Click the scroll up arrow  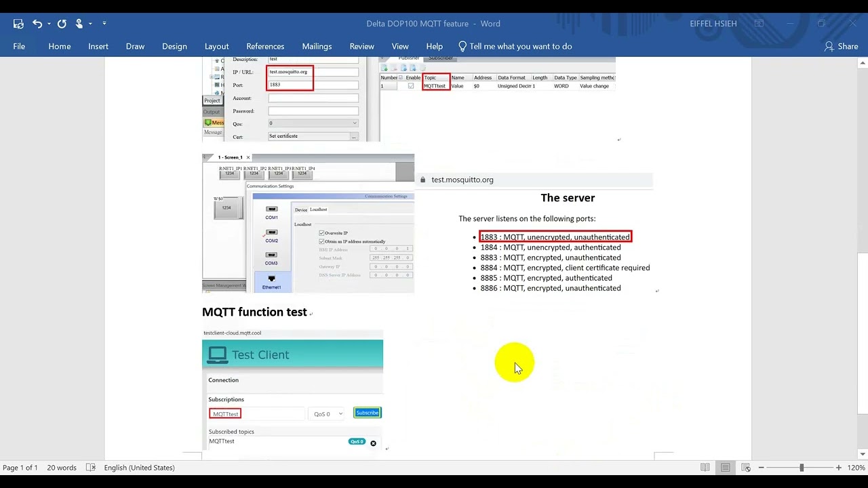(863, 63)
